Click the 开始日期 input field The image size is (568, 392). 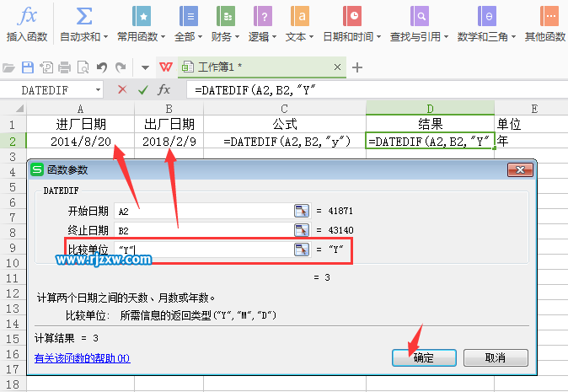coord(205,211)
